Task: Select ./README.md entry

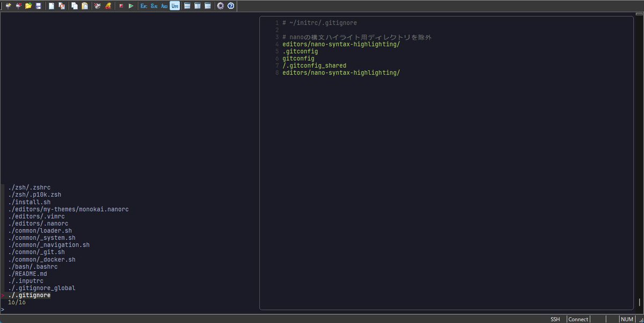Action: (27, 274)
